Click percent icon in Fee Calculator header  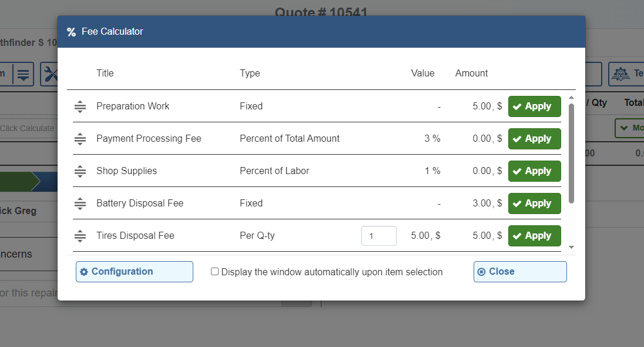coord(72,32)
